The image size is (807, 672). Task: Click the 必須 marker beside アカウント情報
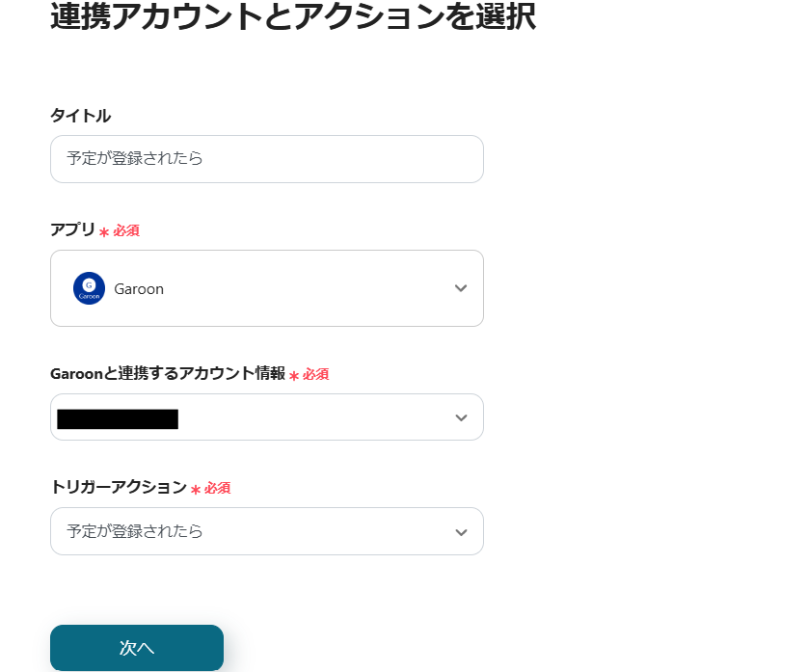316,374
